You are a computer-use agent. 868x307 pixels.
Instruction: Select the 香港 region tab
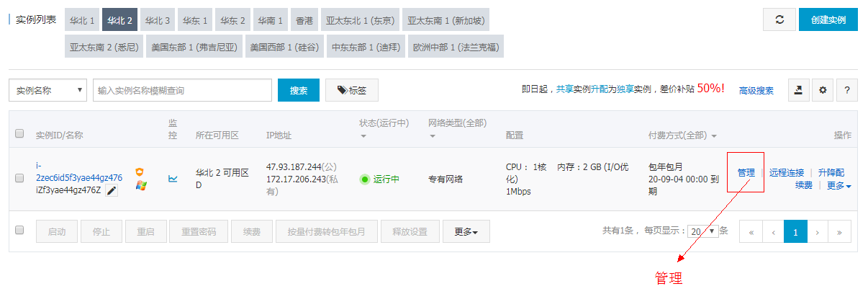[304, 20]
